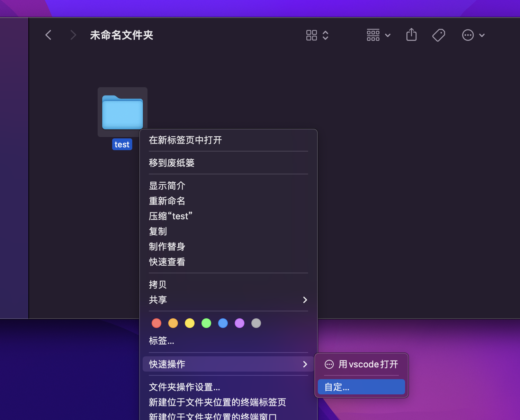Image resolution: width=520 pixels, height=420 pixels.
Task: Expand the group-by dropdown chevron
Action: (x=388, y=35)
